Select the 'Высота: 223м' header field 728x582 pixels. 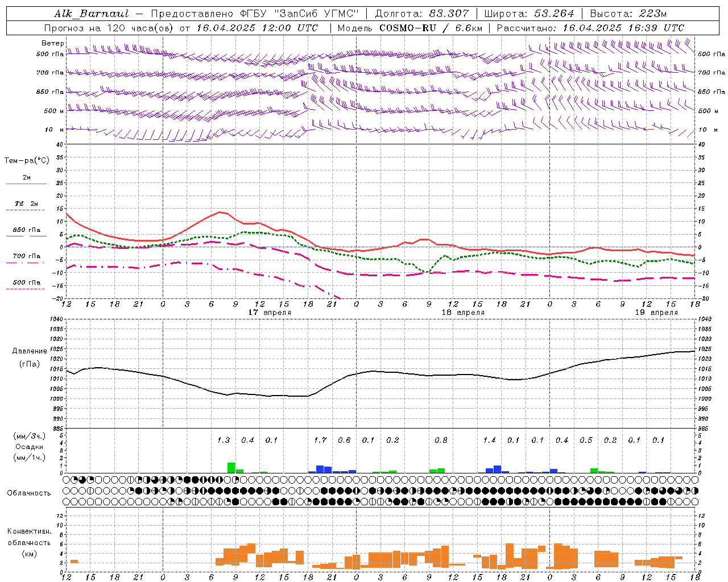click(628, 14)
